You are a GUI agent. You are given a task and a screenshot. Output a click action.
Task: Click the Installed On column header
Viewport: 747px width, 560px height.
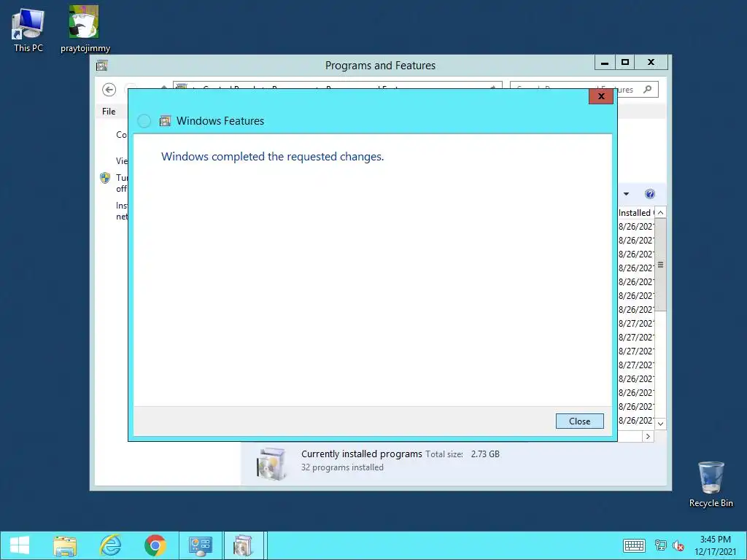pos(636,213)
